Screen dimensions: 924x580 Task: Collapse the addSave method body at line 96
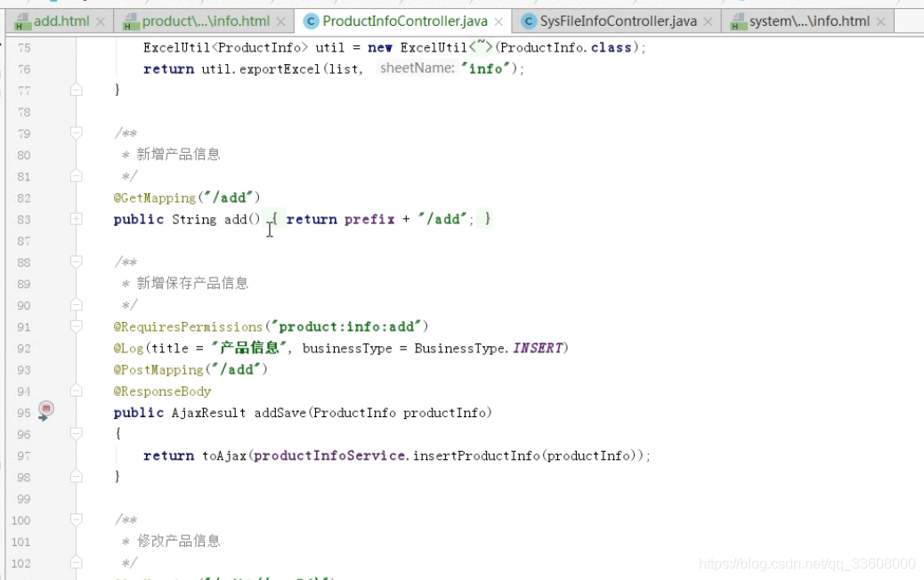pos(76,434)
